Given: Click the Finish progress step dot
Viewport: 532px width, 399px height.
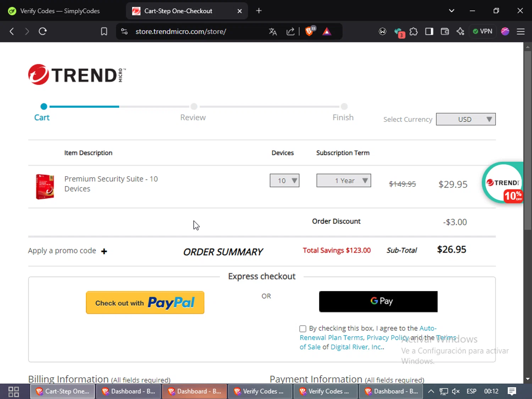Looking at the screenshot, I should click(x=344, y=106).
